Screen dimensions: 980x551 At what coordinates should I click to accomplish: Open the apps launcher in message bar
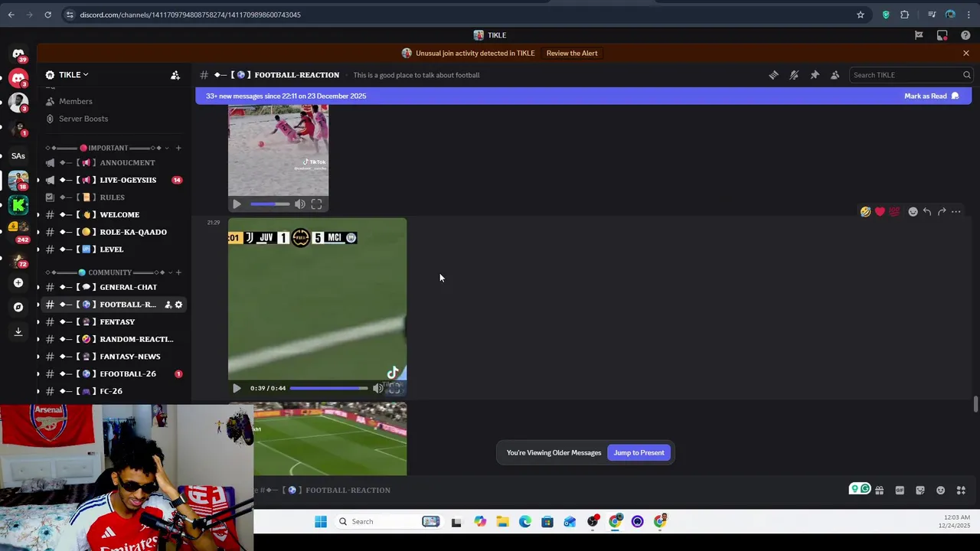pyautogui.click(x=961, y=491)
